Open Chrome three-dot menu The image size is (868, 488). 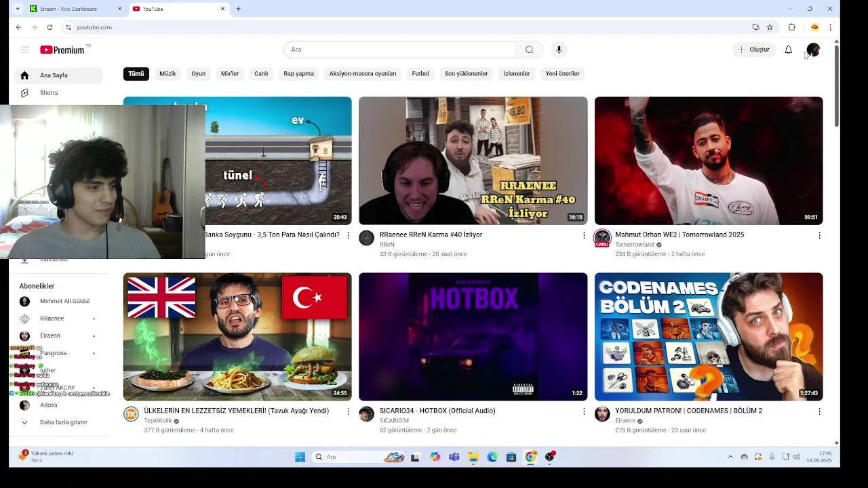pos(830,27)
